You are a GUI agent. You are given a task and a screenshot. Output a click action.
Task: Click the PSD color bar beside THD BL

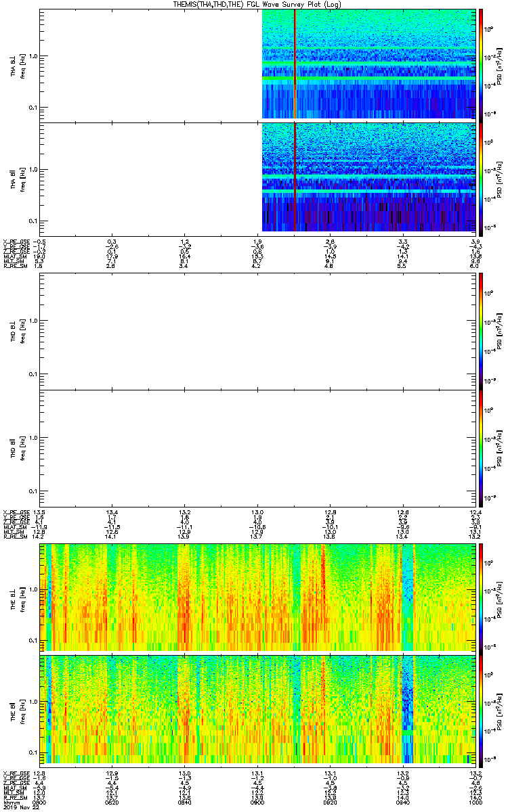click(x=481, y=330)
